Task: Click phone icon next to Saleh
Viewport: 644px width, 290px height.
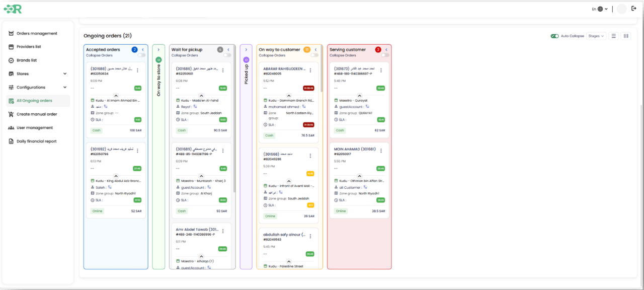Action: [x=107, y=187]
